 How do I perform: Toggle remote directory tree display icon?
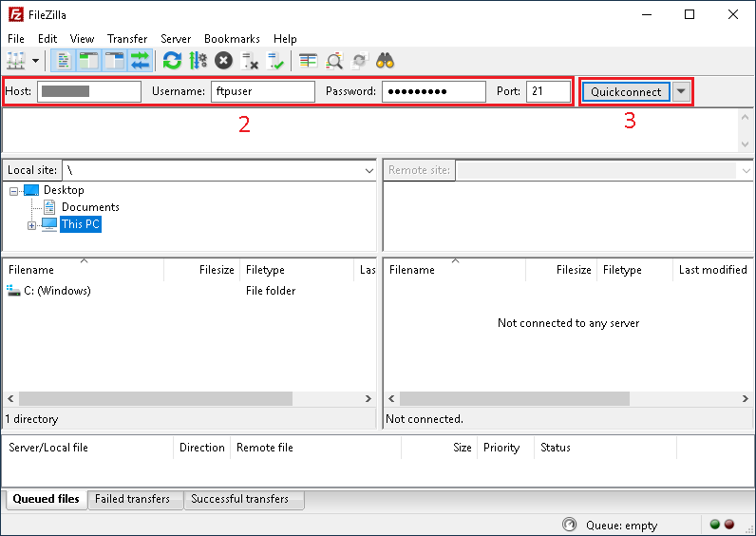pos(115,61)
